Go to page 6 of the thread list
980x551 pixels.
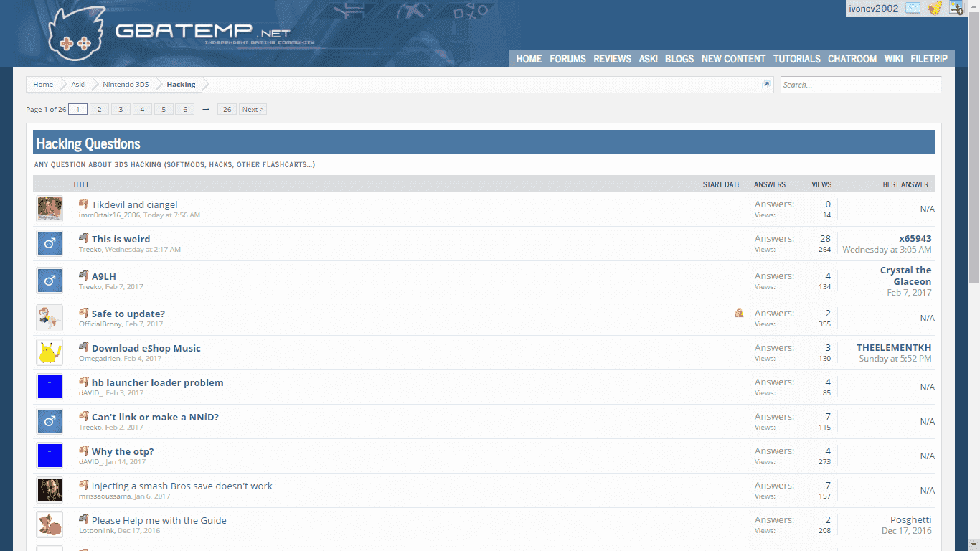click(184, 109)
